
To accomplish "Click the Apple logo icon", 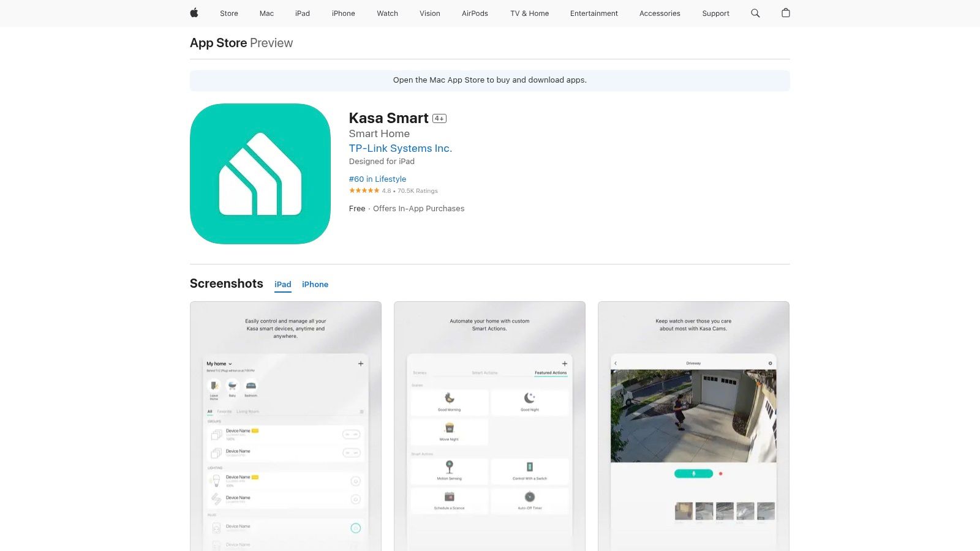I will click(x=194, y=13).
